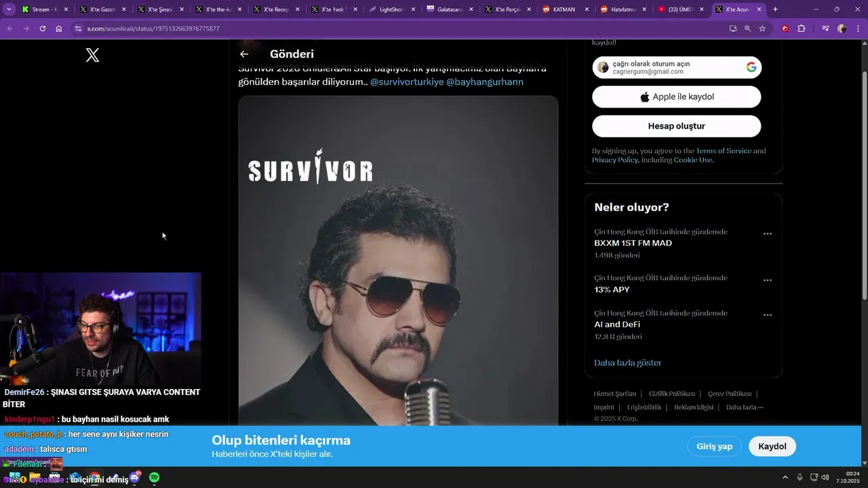Bookmark this page with the star icon

click(x=762, y=28)
